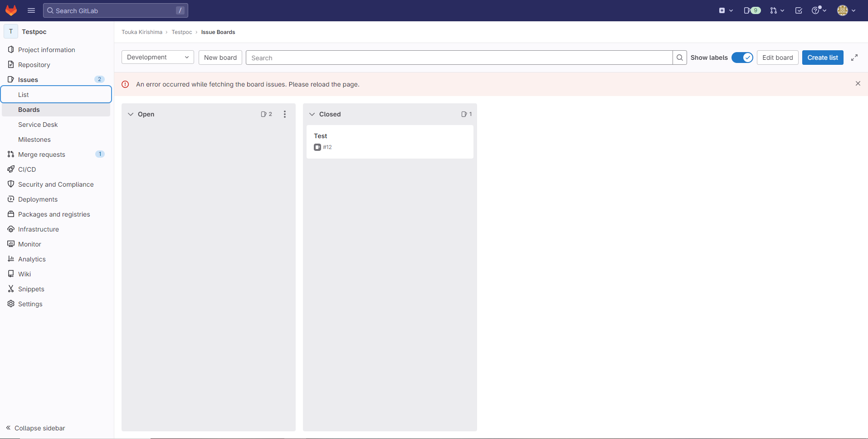This screenshot has width=868, height=439.
Task: Open Service Desk sidebar item
Action: click(38, 125)
